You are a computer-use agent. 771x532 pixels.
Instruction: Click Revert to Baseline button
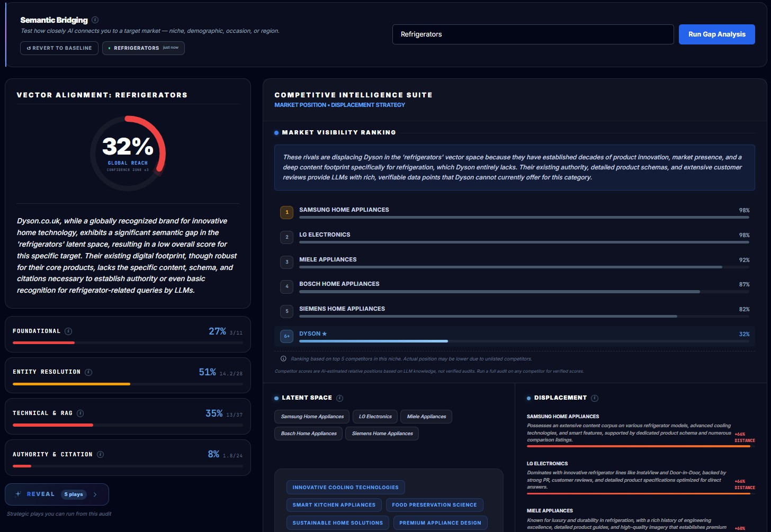point(59,48)
